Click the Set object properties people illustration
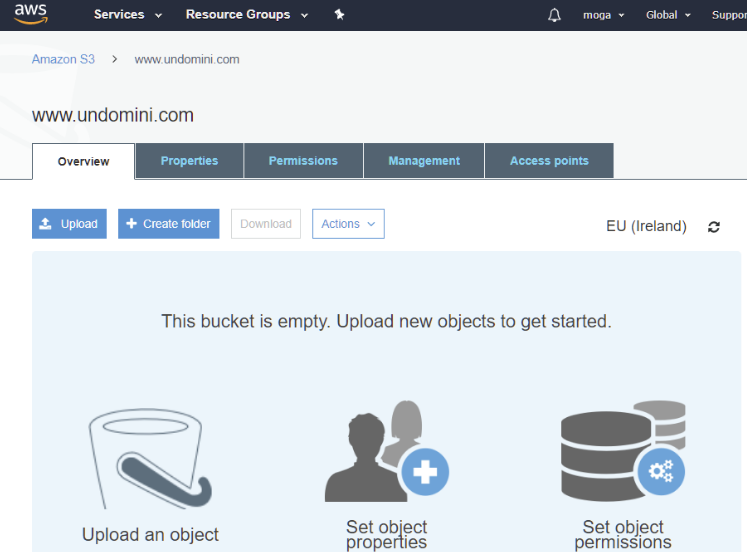Screen dimensions: 747x552 pyautogui.click(x=387, y=451)
